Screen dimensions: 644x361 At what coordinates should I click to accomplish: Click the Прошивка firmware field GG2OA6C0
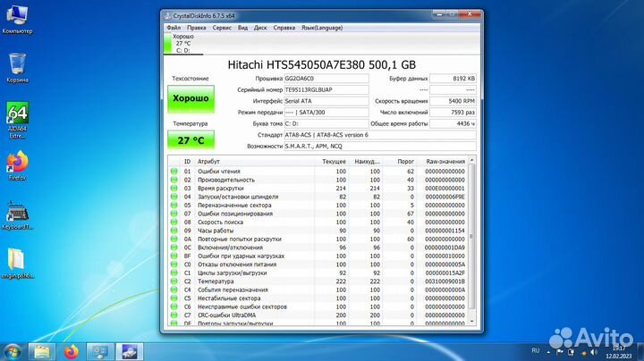coord(326,79)
